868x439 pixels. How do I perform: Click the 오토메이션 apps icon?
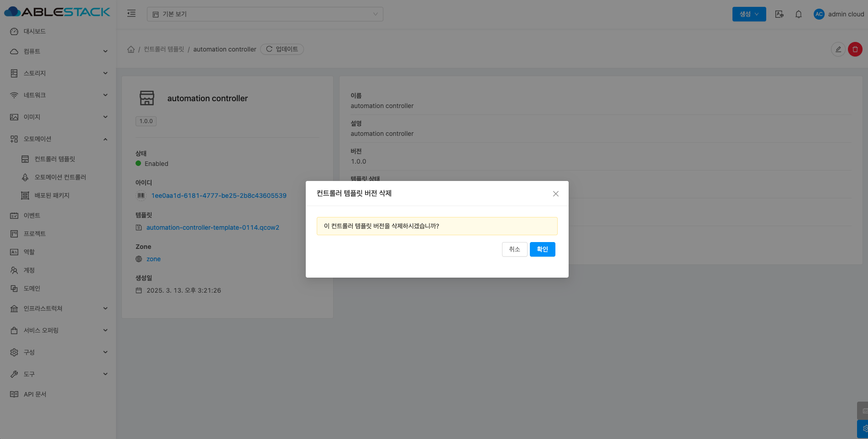point(14,139)
